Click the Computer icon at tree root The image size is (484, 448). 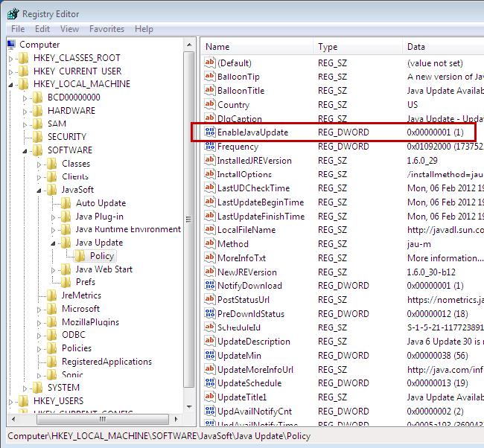click(x=11, y=45)
